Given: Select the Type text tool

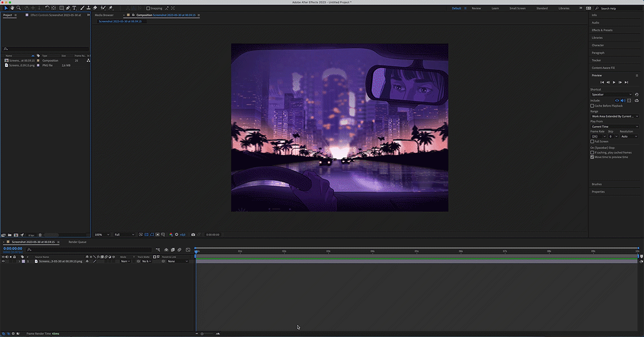Looking at the screenshot, I should (x=74, y=8).
